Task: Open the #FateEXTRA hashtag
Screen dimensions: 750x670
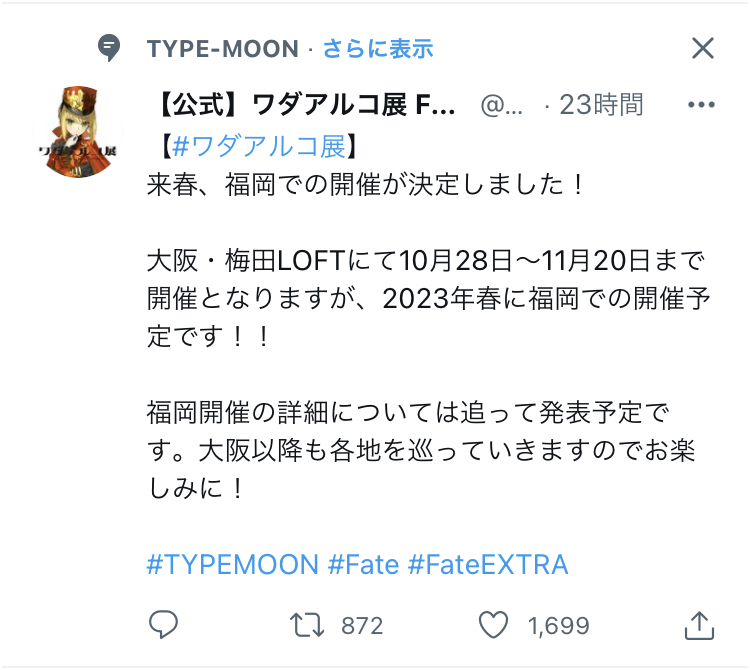Action: coord(487,564)
